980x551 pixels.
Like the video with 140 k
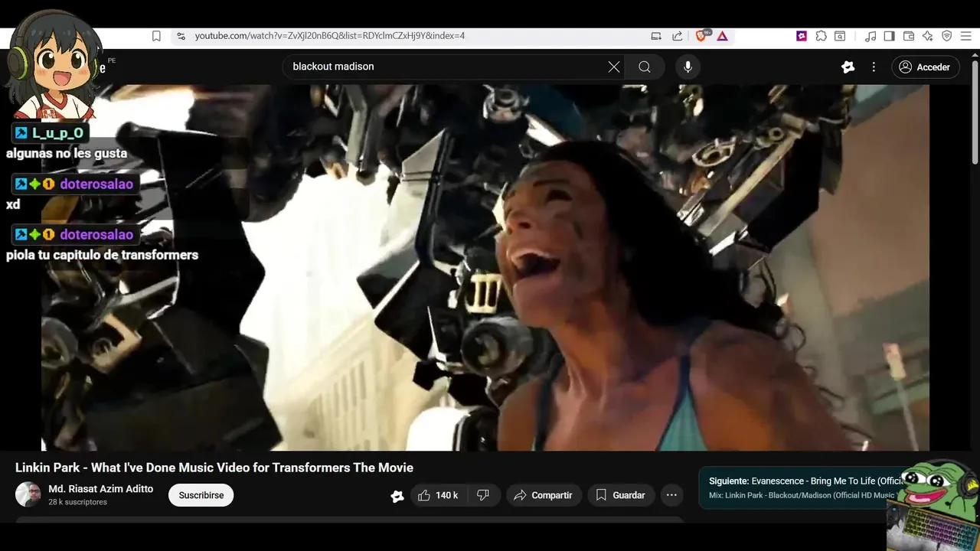(x=438, y=495)
